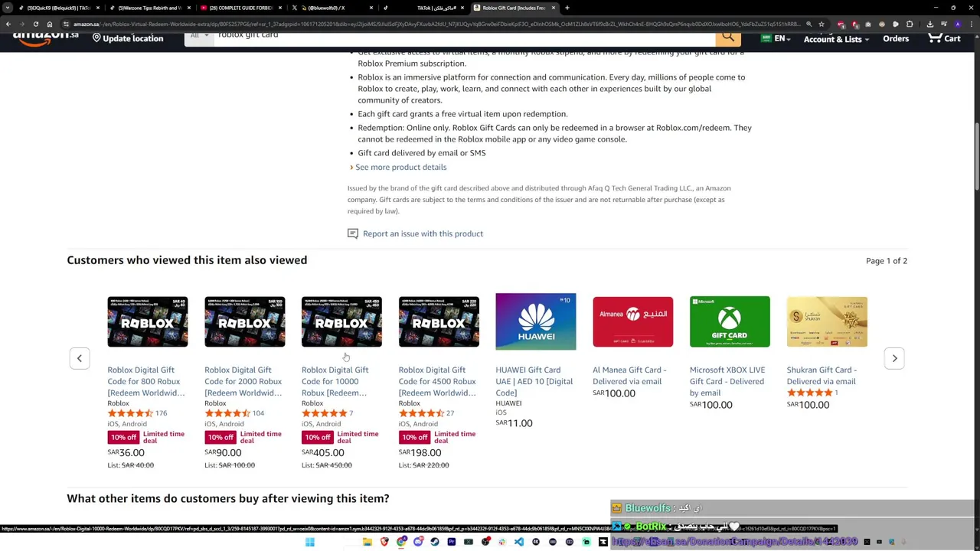Open Roblox Digital Gift Code for 2000 Robux
The height and width of the screenshot is (551, 980).
click(243, 381)
